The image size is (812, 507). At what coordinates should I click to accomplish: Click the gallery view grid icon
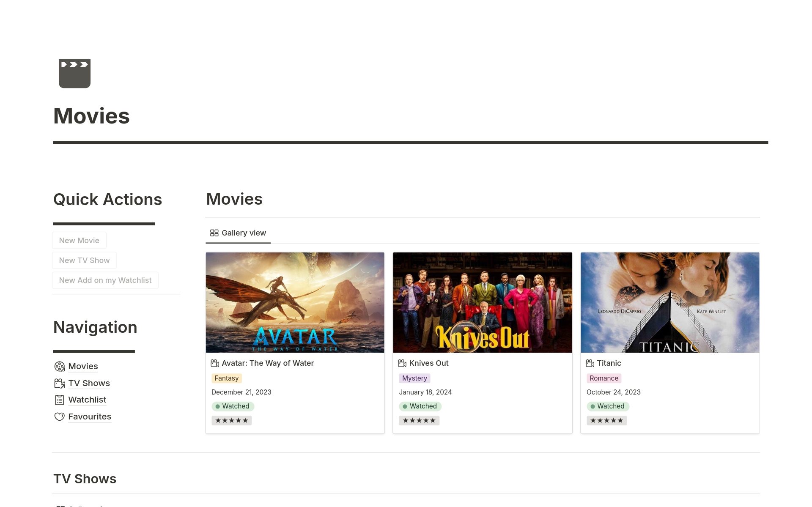(214, 233)
